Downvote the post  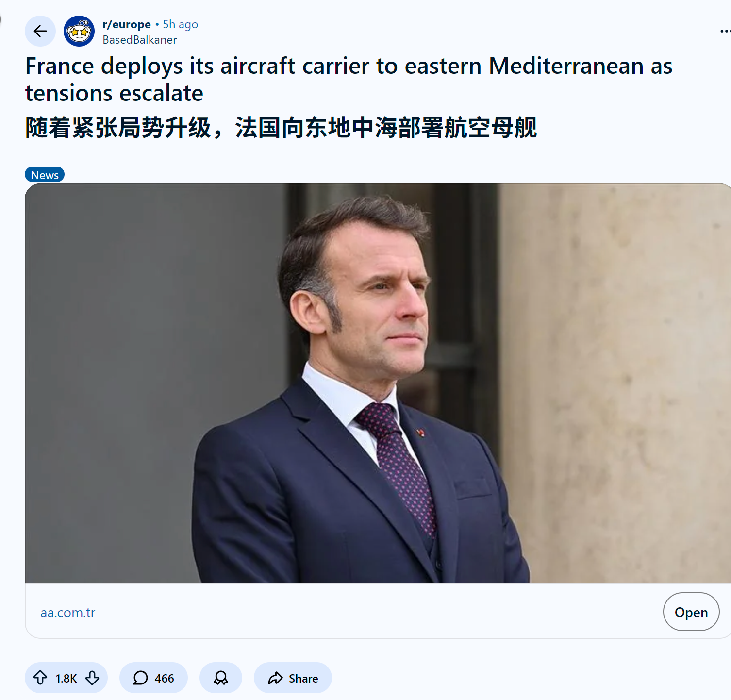(x=92, y=678)
